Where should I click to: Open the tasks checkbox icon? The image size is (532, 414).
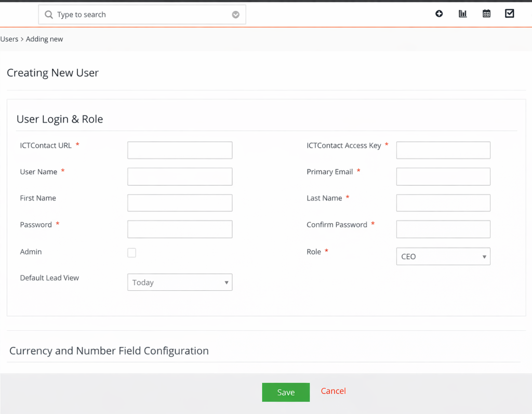[x=510, y=13]
